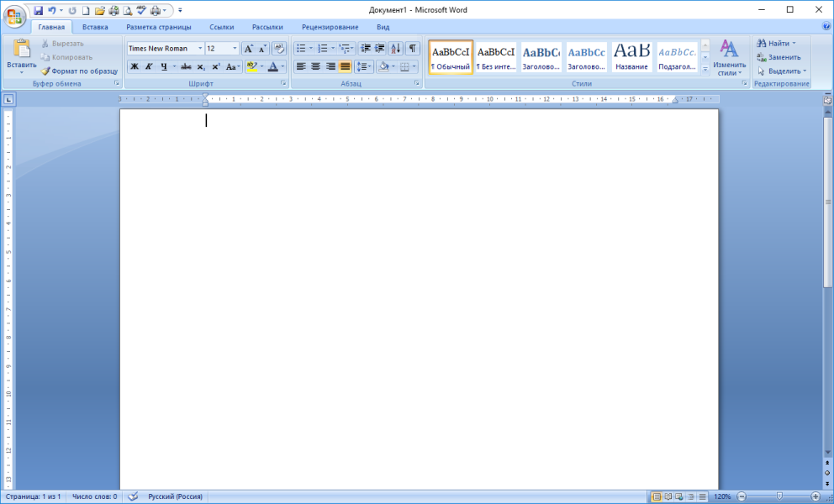Screen dimensions: 834x504
Task: Open the Изменить стили change styles menu
Action: [x=729, y=58]
